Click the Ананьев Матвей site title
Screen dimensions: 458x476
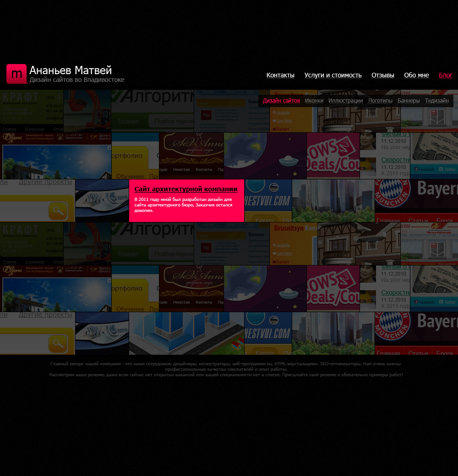(71, 70)
